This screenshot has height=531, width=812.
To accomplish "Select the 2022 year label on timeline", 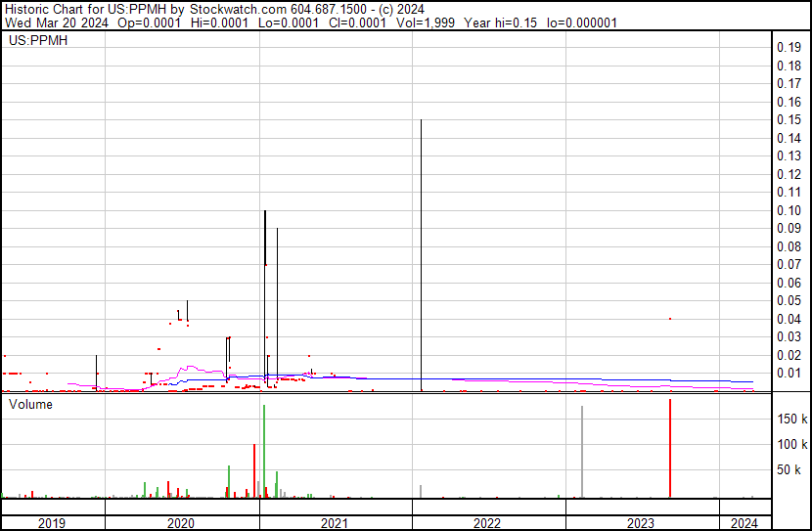I will coord(487,523).
